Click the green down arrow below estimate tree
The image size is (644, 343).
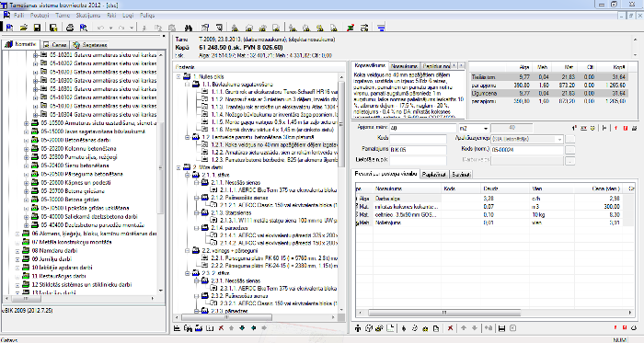242,327
